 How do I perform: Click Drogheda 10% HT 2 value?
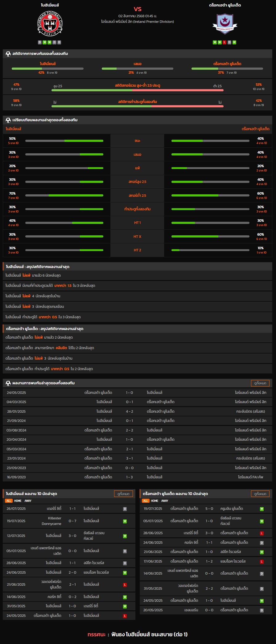click(x=261, y=248)
